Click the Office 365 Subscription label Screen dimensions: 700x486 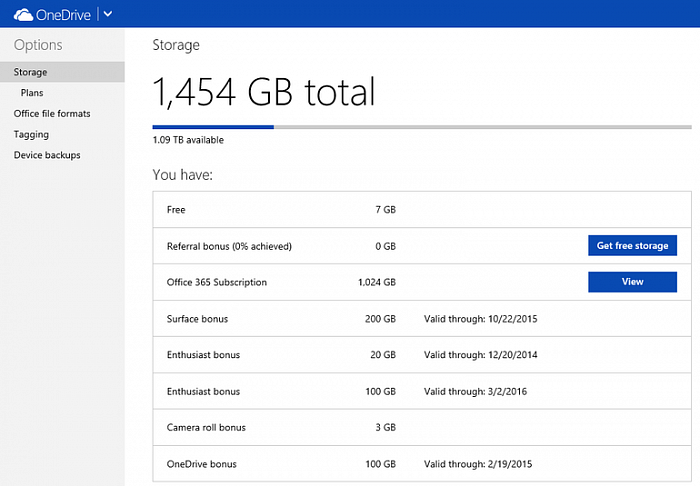[x=217, y=282]
